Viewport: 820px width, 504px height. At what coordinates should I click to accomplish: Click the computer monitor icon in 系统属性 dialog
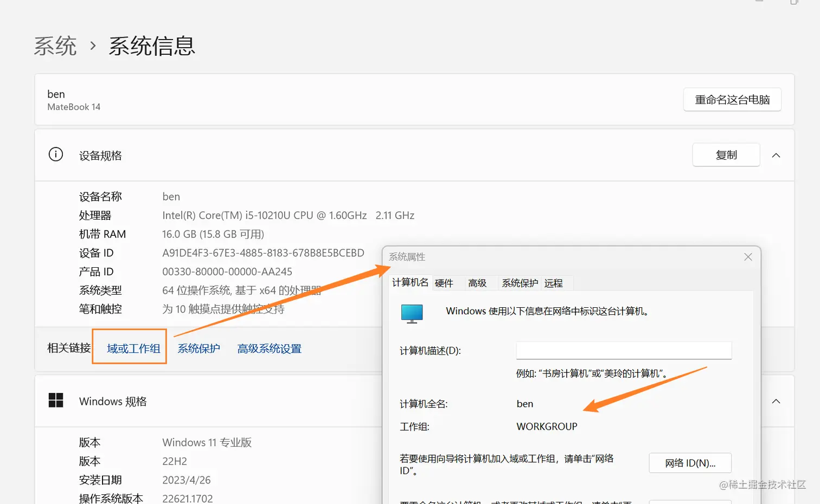point(412,313)
